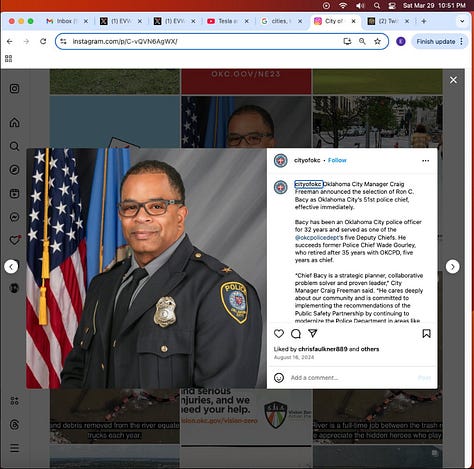Screen dimensions: 474x469
Task: Share the post with paper plane icon
Action: (x=312, y=333)
